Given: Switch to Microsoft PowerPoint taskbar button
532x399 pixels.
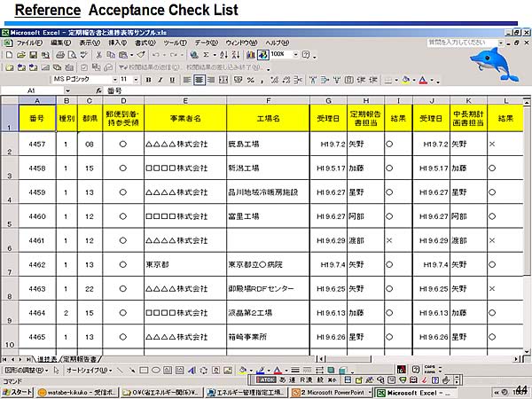Looking at the screenshot, I should [x=331, y=393].
